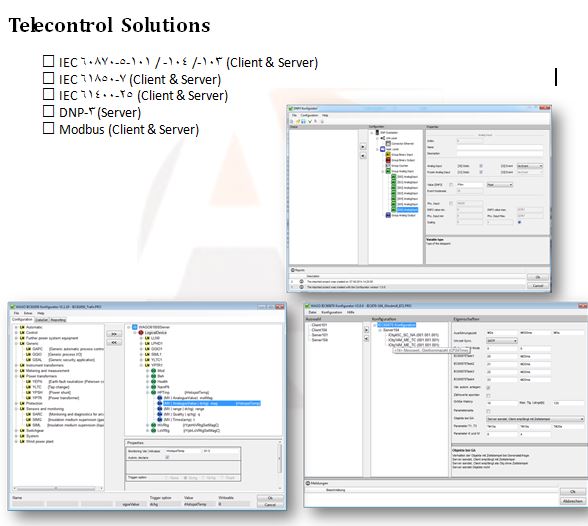Click the horizontal scrollbar under the left tree
The width and height of the screenshot is (588, 526).
pyautogui.click(x=58, y=489)
